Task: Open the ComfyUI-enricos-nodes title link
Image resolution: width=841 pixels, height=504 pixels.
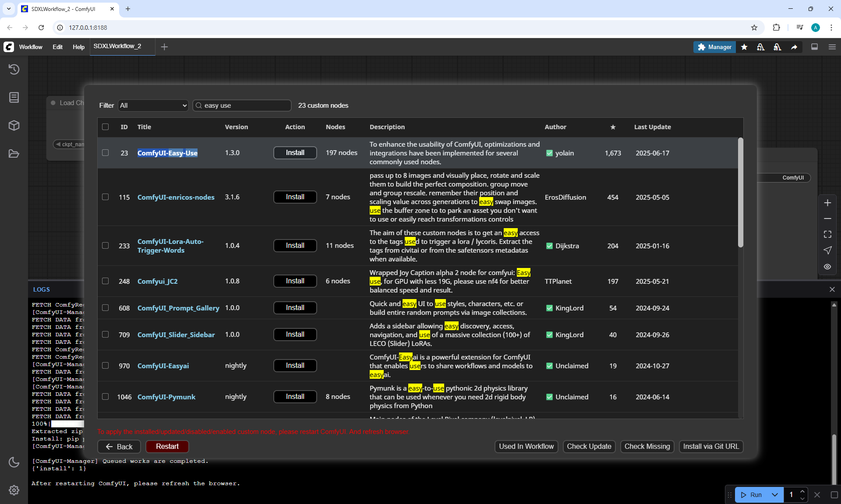Action: click(176, 197)
